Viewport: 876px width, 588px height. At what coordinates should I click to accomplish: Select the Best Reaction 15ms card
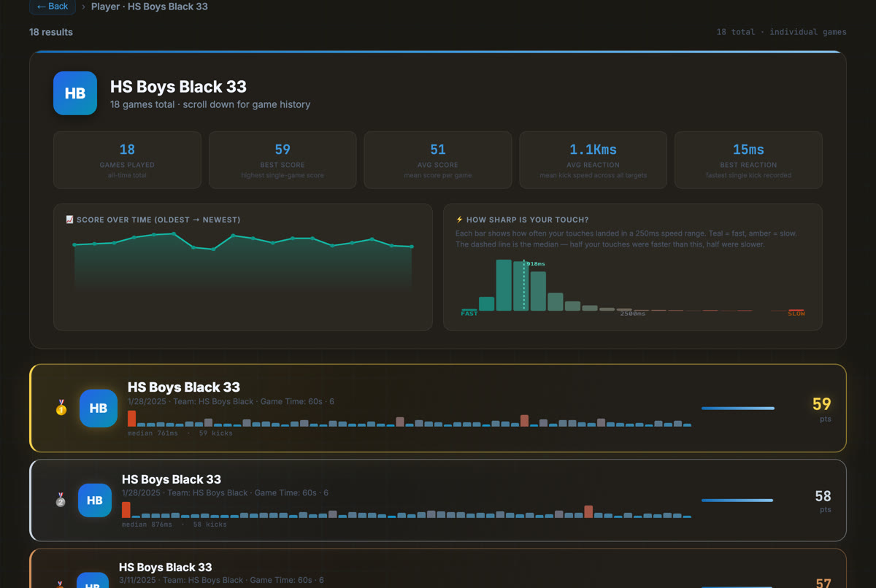tap(748, 160)
